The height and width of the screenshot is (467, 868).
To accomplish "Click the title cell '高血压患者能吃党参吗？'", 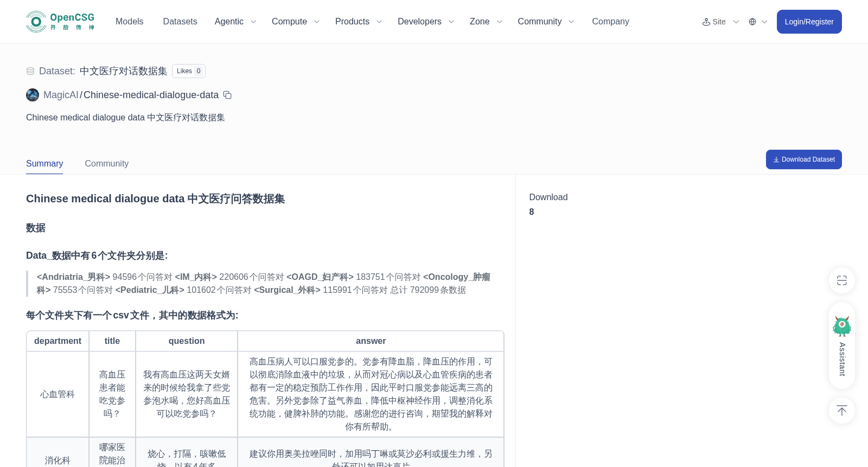I will click(x=112, y=394).
